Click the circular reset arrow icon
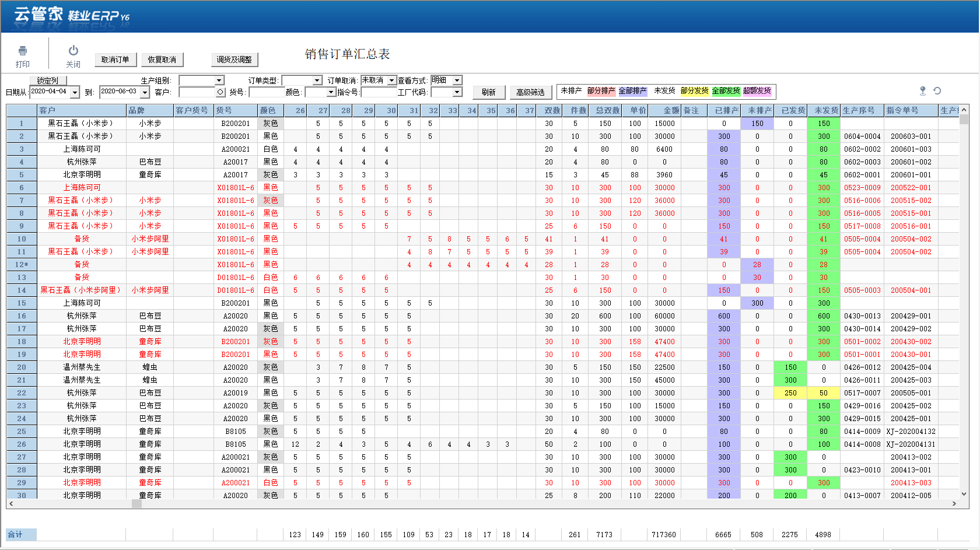 pos(937,91)
